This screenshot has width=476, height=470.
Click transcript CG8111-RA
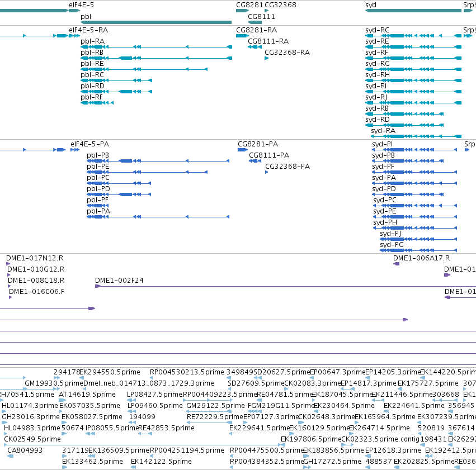pos(255,47)
